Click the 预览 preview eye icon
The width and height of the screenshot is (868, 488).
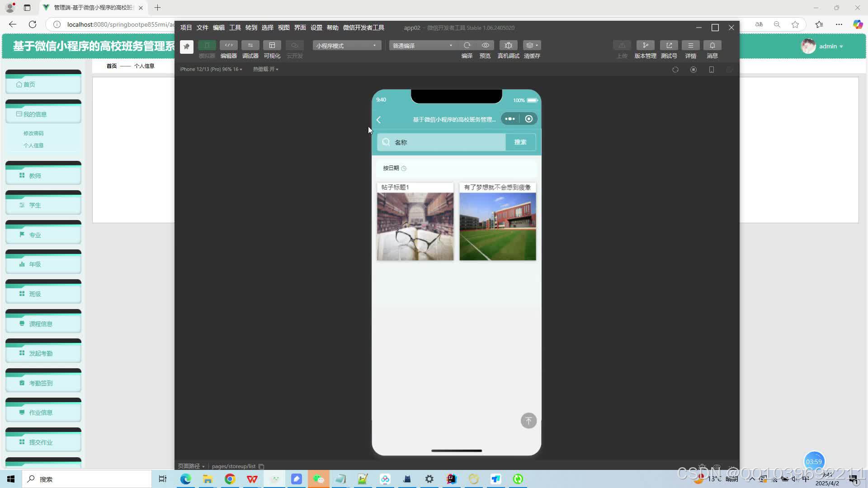click(485, 45)
